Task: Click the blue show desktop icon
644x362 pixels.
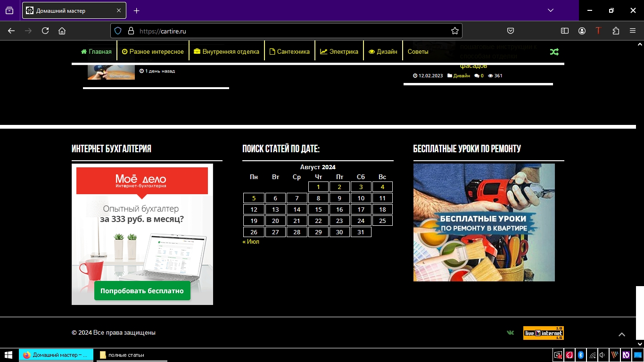Action: tap(638, 355)
